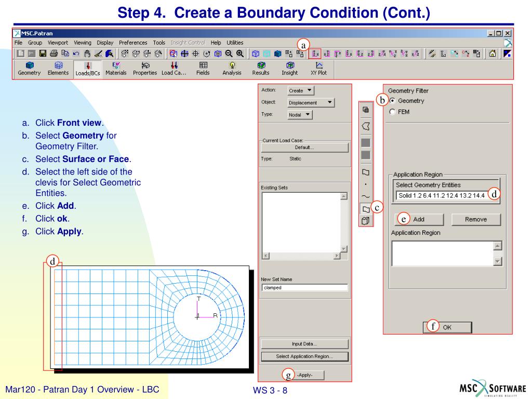The image size is (532, 399).
Task: Switch to the Loads/BCs application tab
Action: [87, 69]
